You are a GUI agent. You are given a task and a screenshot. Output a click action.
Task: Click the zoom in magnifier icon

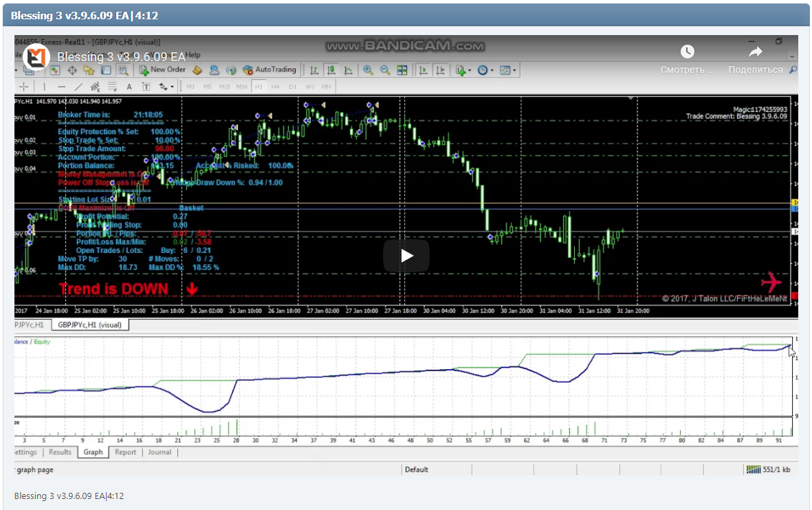(x=368, y=70)
